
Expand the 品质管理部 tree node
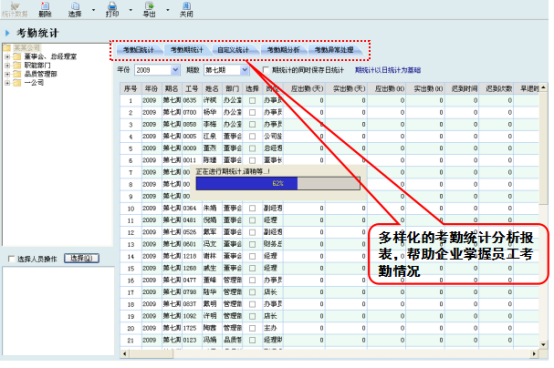pos(7,74)
